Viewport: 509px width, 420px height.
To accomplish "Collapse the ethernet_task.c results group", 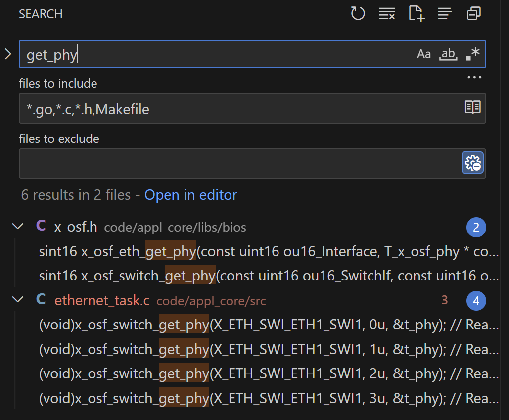I will coord(18,300).
